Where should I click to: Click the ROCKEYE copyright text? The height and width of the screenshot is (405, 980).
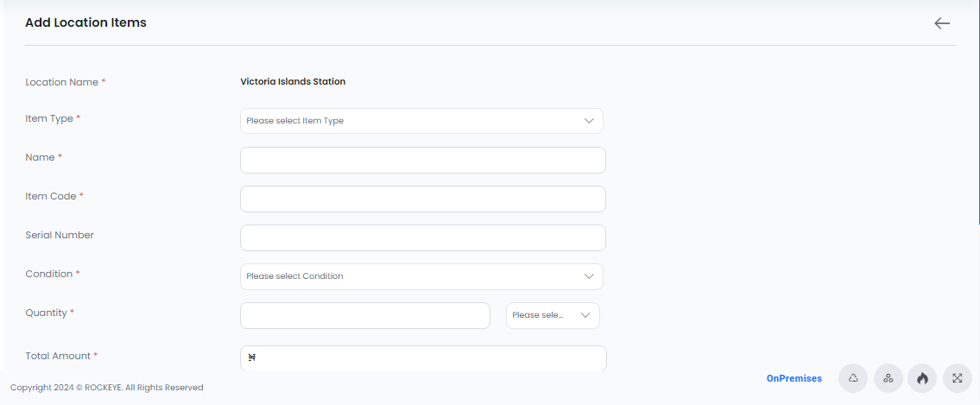coord(106,388)
